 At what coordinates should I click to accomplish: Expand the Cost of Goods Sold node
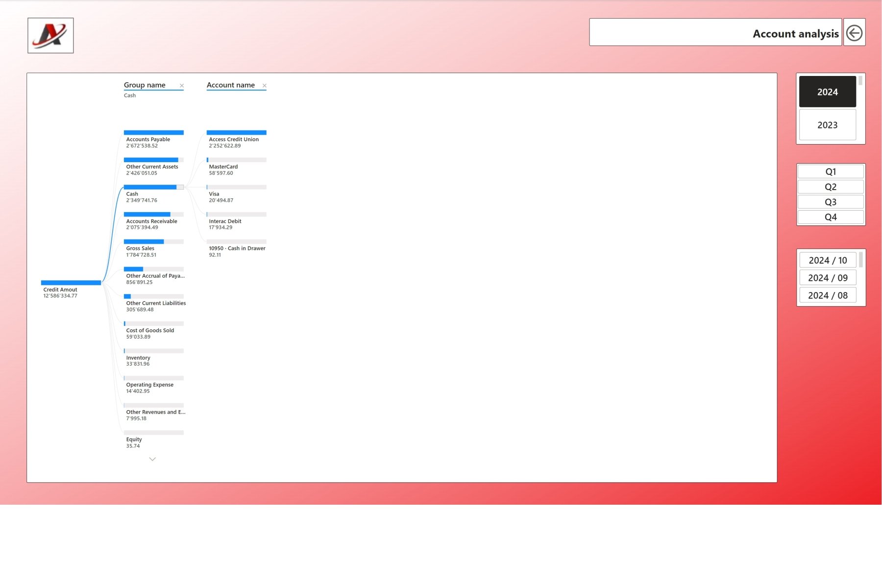(x=154, y=330)
